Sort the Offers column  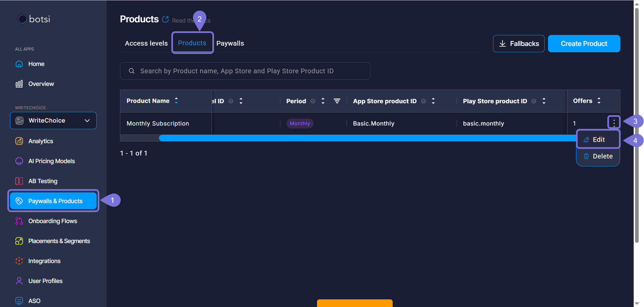(x=599, y=101)
